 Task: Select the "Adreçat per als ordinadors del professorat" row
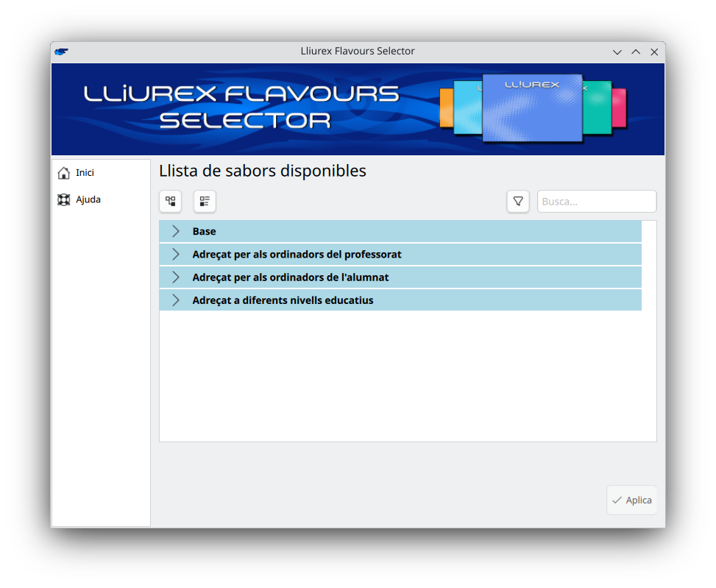click(x=297, y=255)
